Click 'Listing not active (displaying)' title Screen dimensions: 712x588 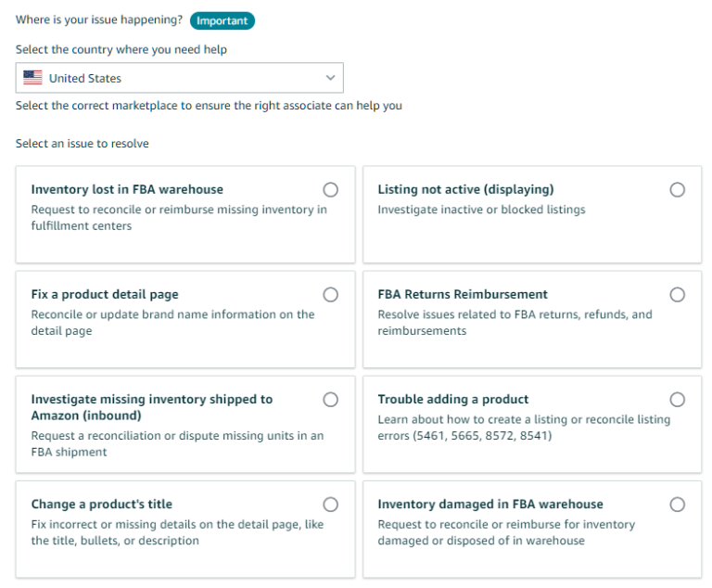tap(466, 189)
